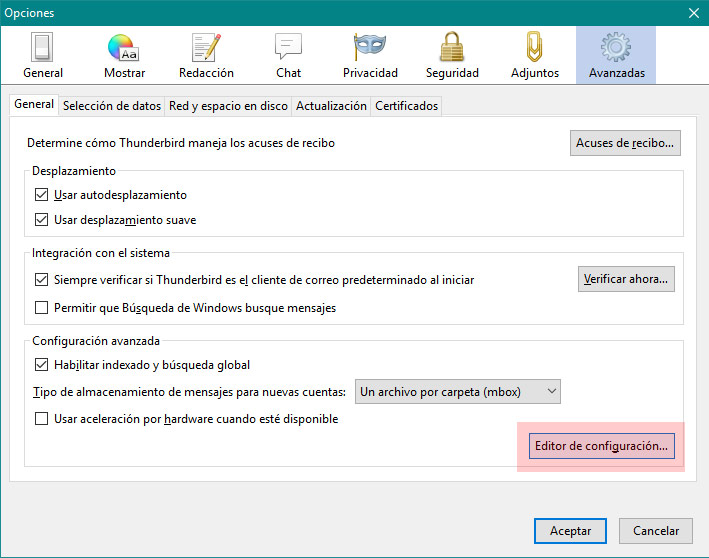Uncheck Habilitar indexado y búsqueda global
The image size is (709, 558).
pos(42,365)
